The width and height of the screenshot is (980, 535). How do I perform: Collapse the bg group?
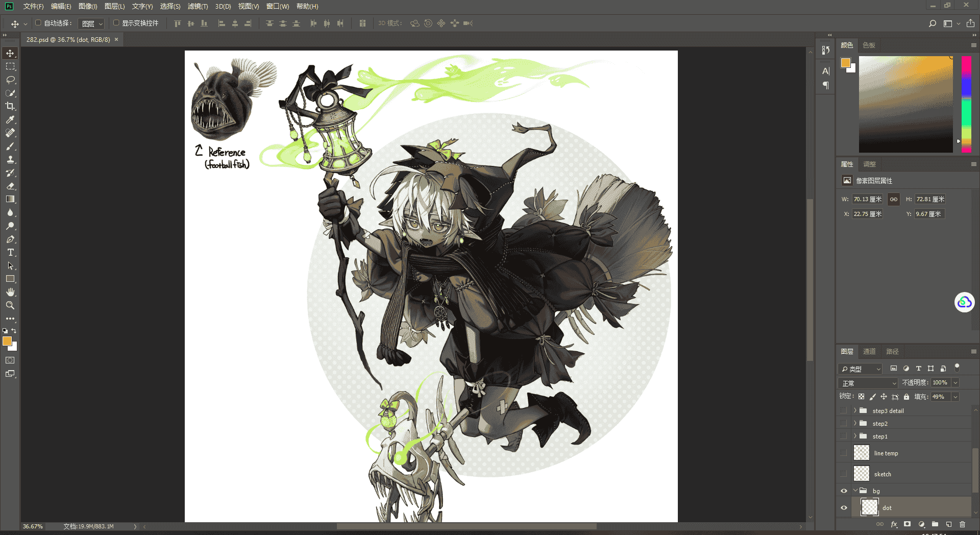tap(855, 491)
